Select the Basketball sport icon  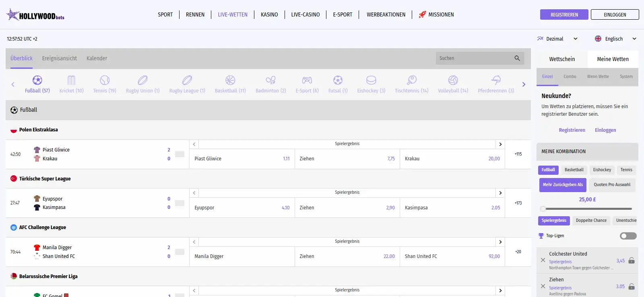pos(230,80)
